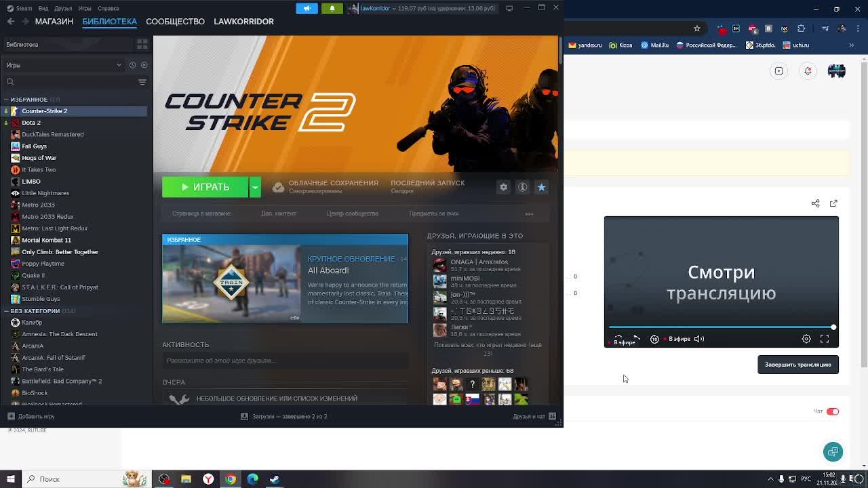The width and height of the screenshot is (868, 488).
Task: Click Add a game in Steam footer
Action: coord(31,416)
